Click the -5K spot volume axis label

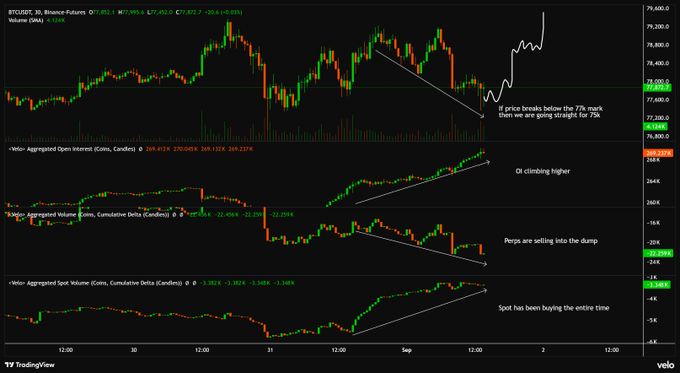652,320
